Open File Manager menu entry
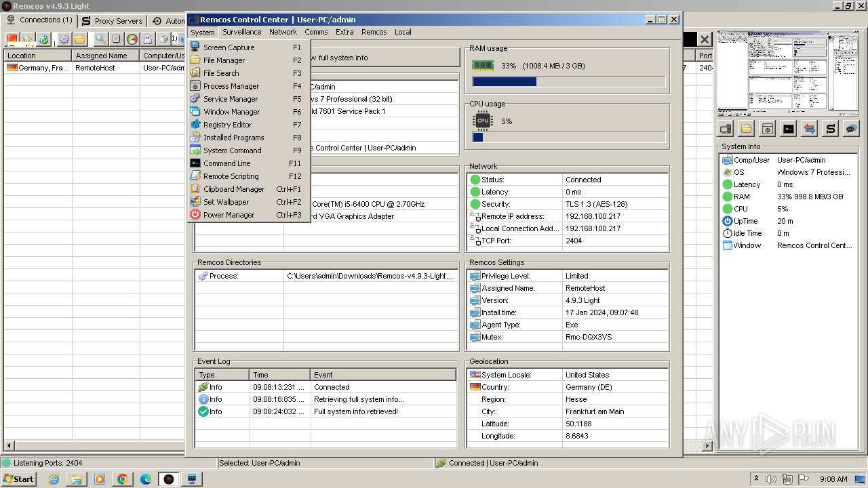868x488 pixels. pos(249,60)
